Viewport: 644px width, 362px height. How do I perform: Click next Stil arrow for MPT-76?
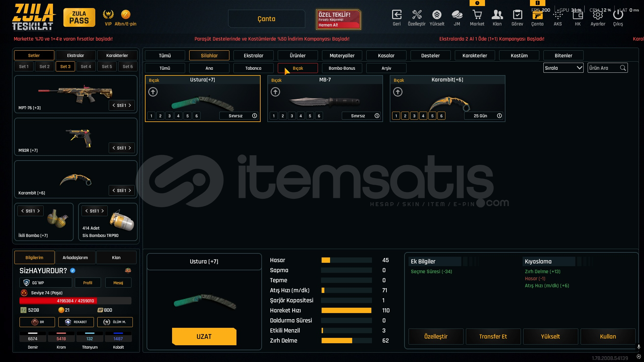pos(130,105)
